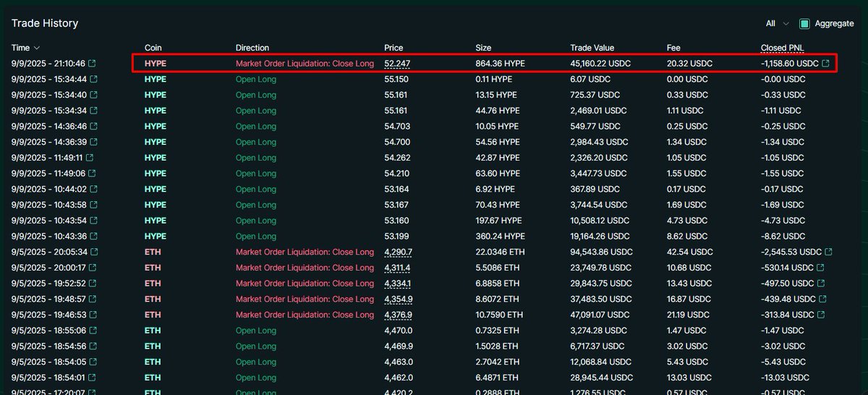
Task: Select ETH coin in the 18:55:06 row
Action: [153, 331]
